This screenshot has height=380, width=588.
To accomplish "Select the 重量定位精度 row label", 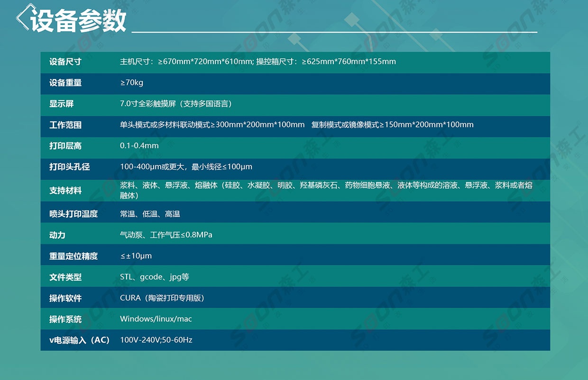I will 73,256.
